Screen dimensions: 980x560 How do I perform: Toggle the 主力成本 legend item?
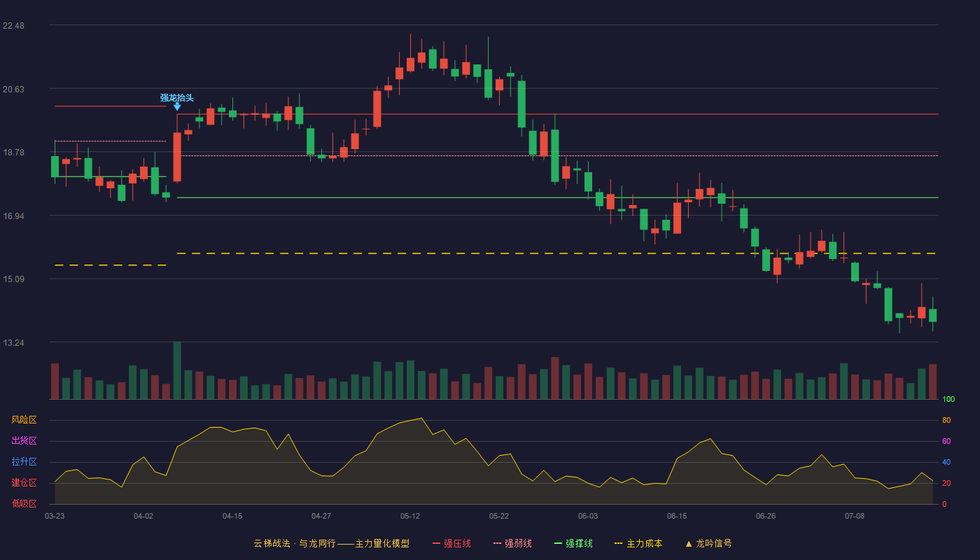[638, 543]
